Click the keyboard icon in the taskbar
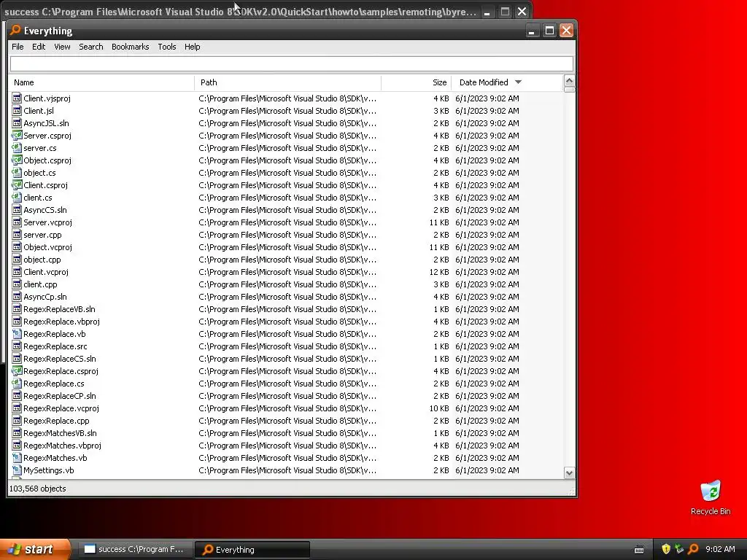The width and height of the screenshot is (747, 560). click(639, 550)
